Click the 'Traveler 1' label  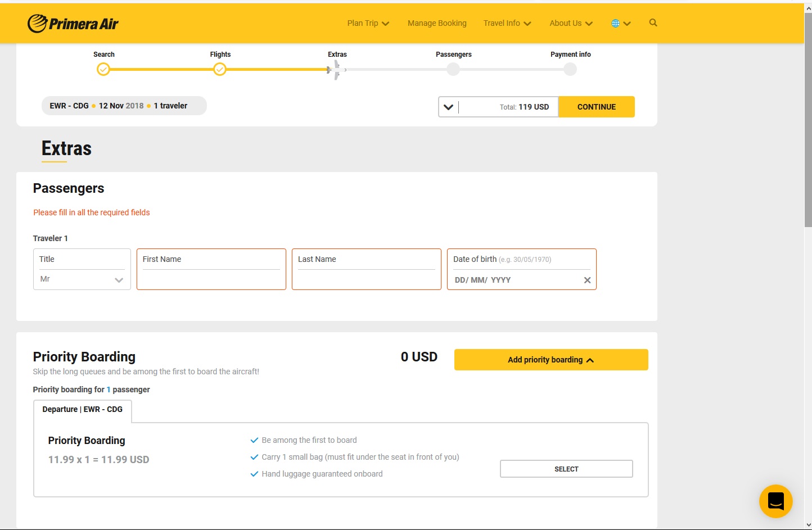point(51,238)
